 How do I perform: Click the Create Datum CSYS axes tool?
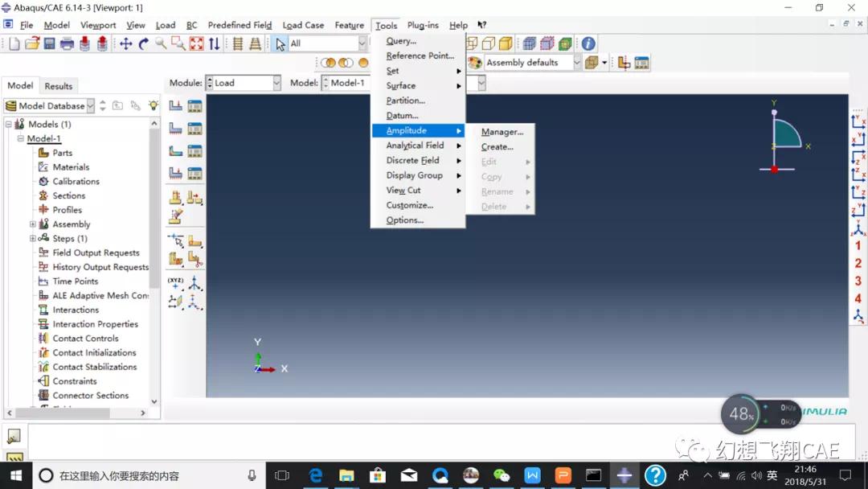point(194,283)
